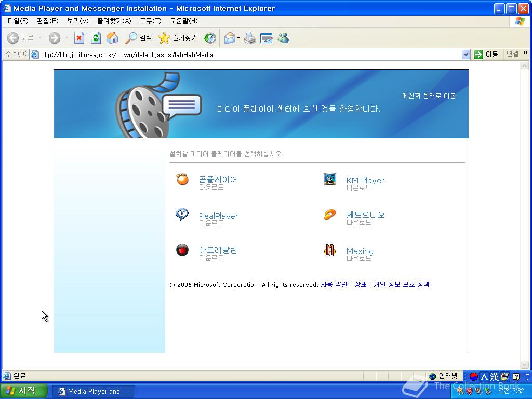Open the Terms of Use (사용 약관) link
The image size is (532, 399).
[x=334, y=284]
